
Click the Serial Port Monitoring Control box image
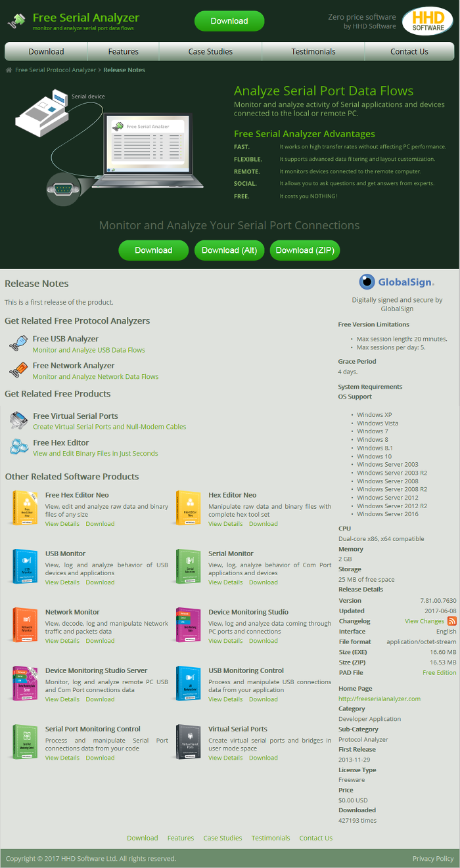25,741
